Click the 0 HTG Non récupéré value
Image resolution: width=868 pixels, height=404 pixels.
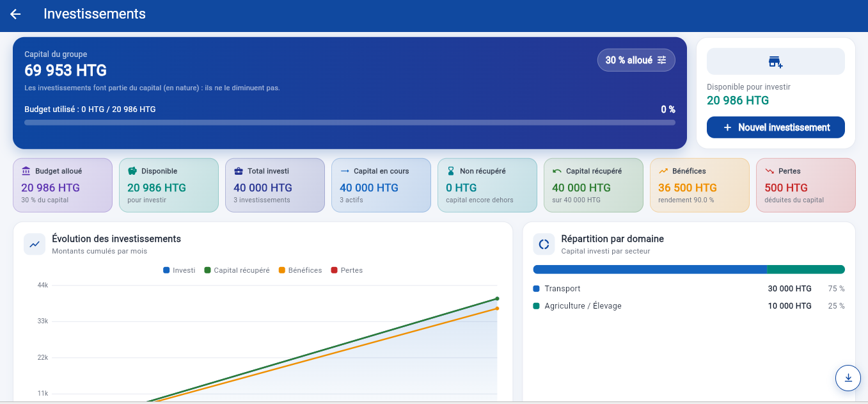[x=461, y=188]
